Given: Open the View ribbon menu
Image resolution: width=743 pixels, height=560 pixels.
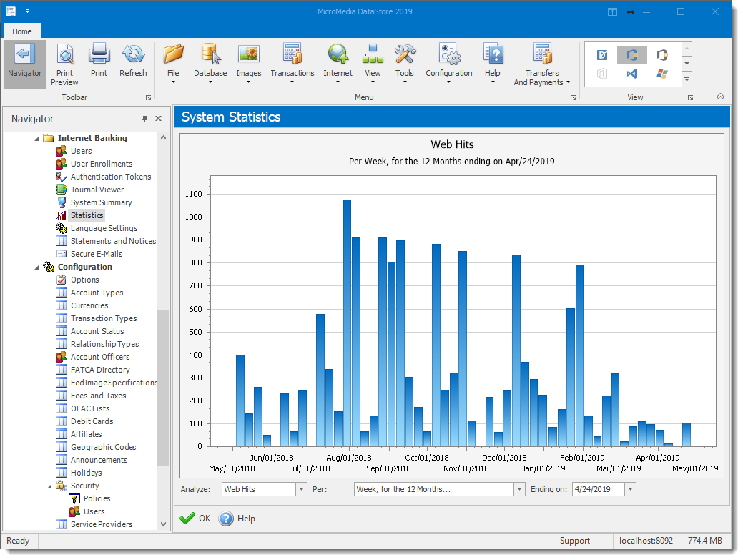Looking at the screenshot, I should pos(373,64).
